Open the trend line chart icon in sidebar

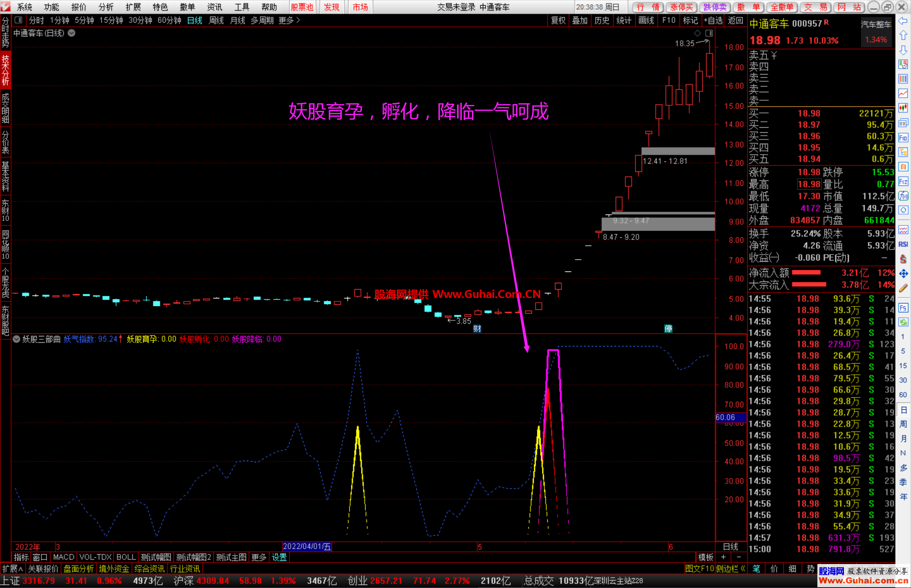tap(903, 93)
